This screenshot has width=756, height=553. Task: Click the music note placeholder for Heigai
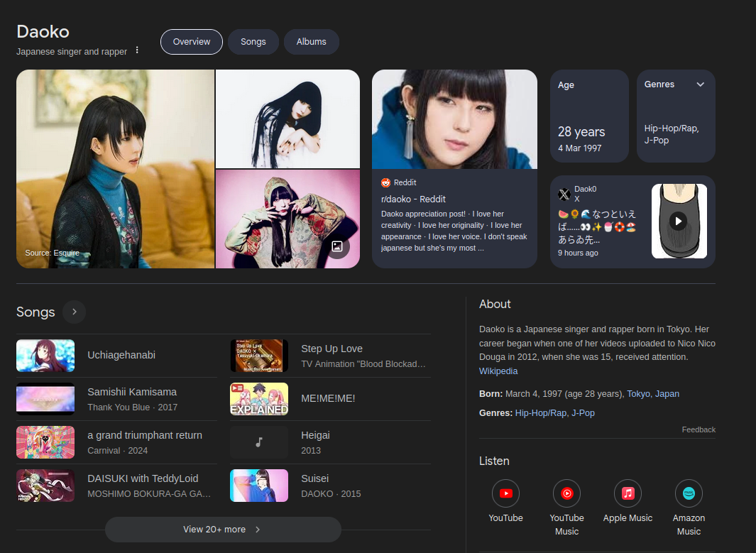259,442
